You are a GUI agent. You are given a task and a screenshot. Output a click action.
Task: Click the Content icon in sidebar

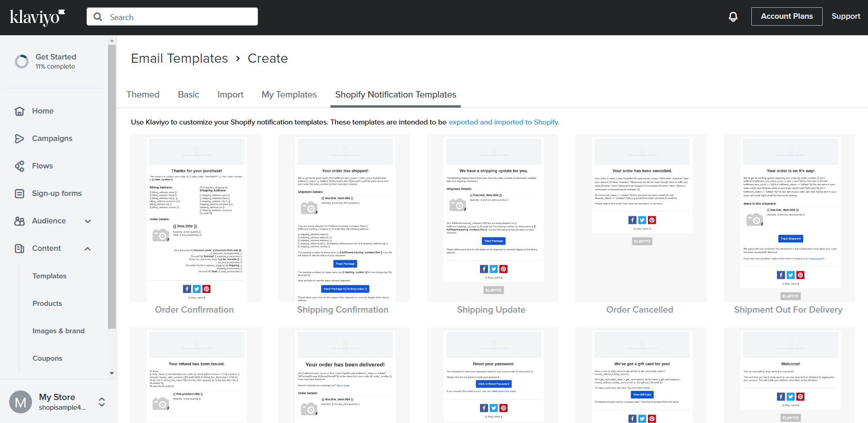coord(19,249)
